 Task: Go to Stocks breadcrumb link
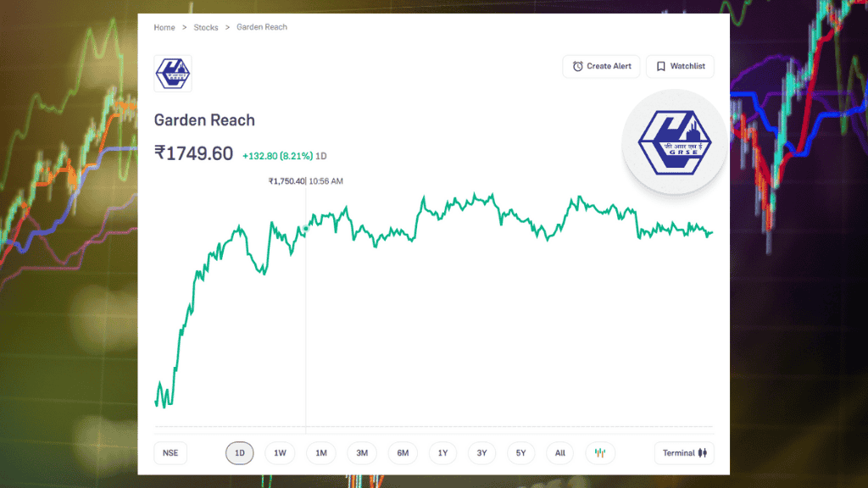pyautogui.click(x=206, y=27)
